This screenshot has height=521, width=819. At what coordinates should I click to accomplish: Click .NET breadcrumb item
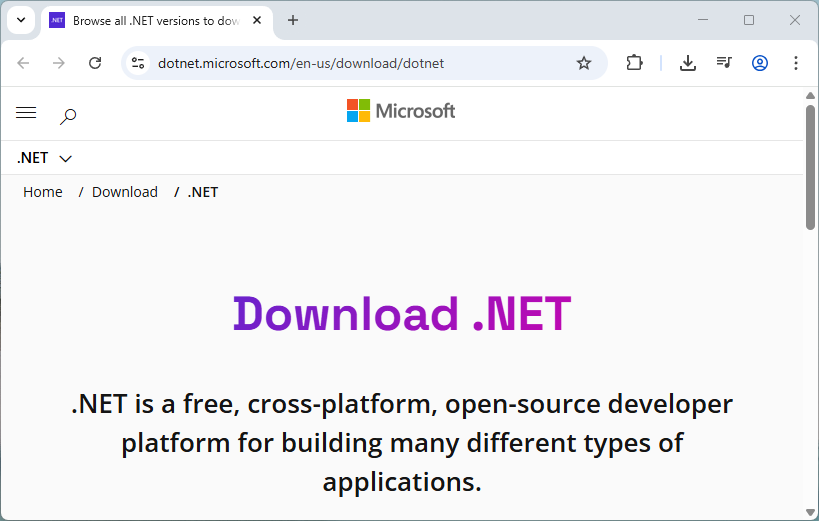203,192
